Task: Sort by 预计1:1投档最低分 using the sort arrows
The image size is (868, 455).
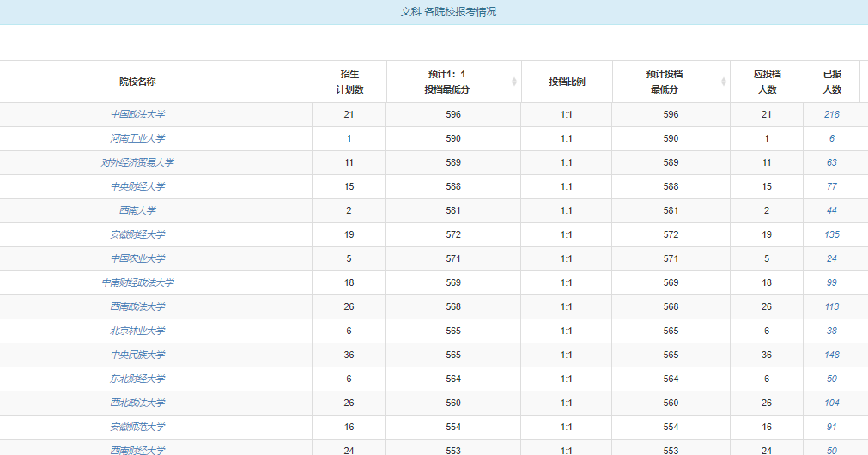Action: (513, 82)
